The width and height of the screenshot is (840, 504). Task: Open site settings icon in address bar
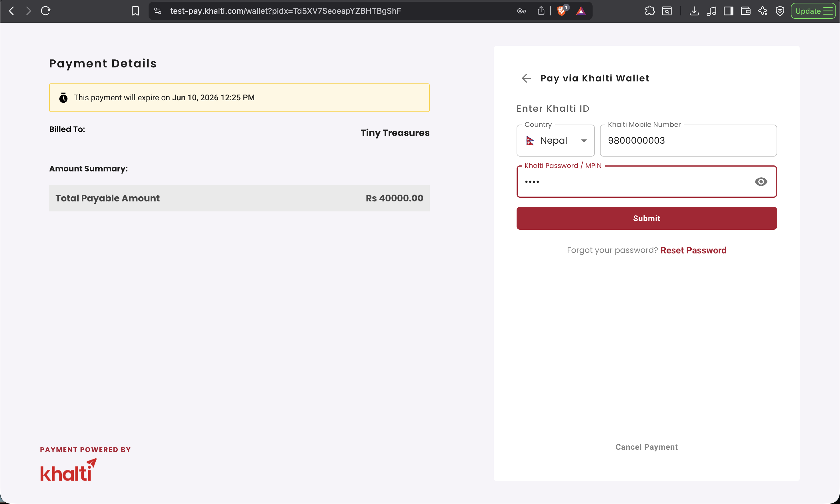[x=157, y=11]
